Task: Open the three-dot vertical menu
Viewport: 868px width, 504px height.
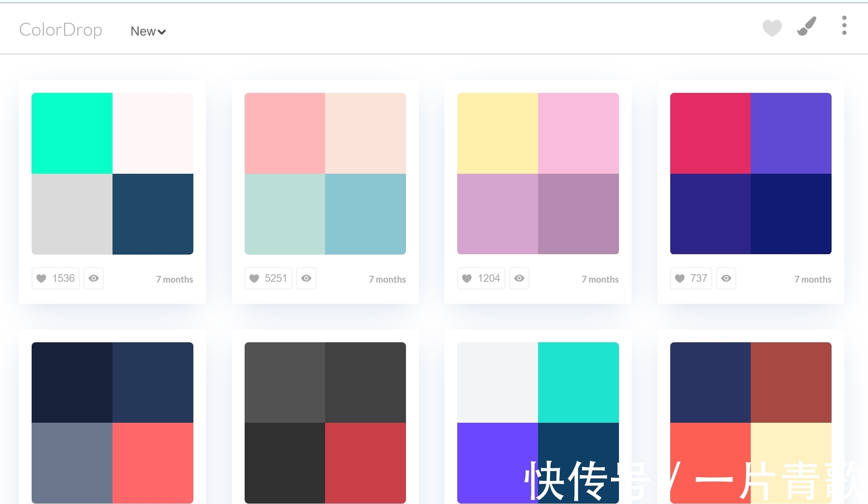Action: (844, 26)
